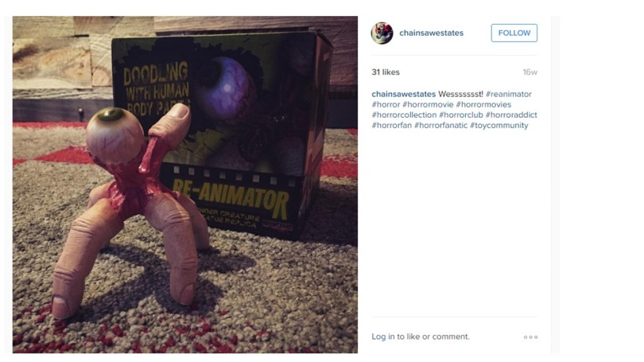
Task: Click the FOLLOW button
Action: [x=514, y=33]
